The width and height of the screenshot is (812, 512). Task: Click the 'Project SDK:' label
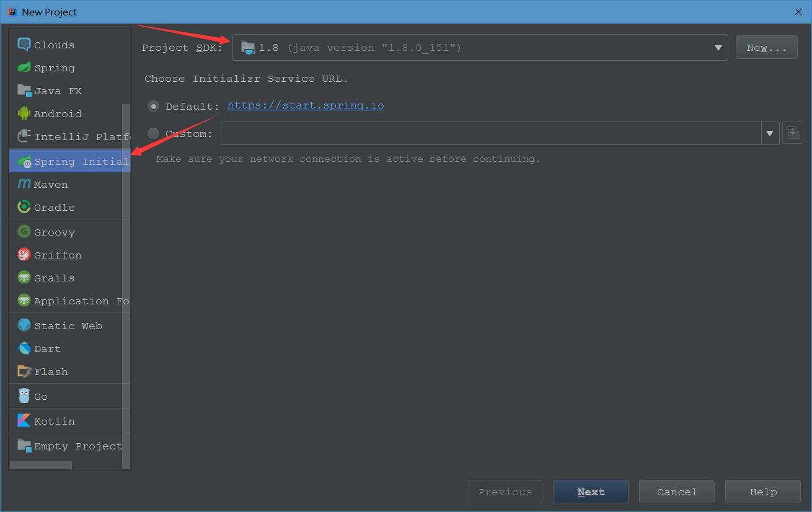(182, 48)
